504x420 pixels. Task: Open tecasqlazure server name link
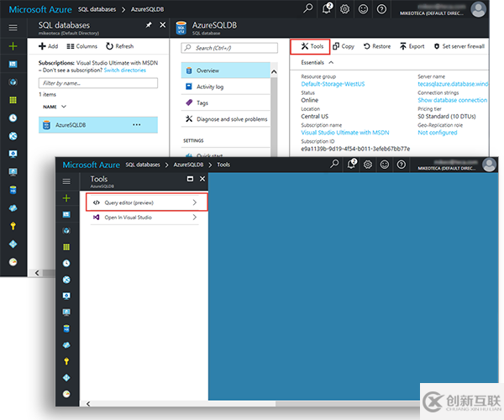453,84
